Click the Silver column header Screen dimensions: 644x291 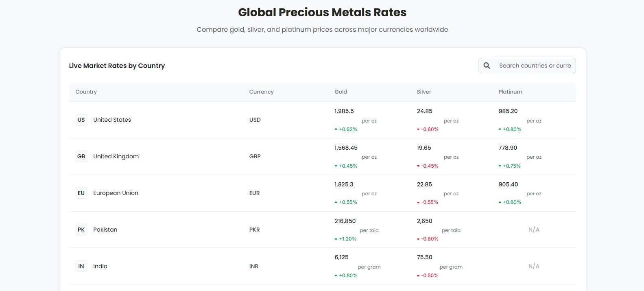[x=424, y=92]
